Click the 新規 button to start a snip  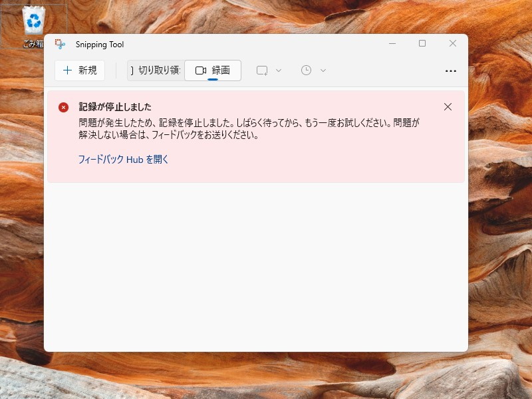pos(80,70)
